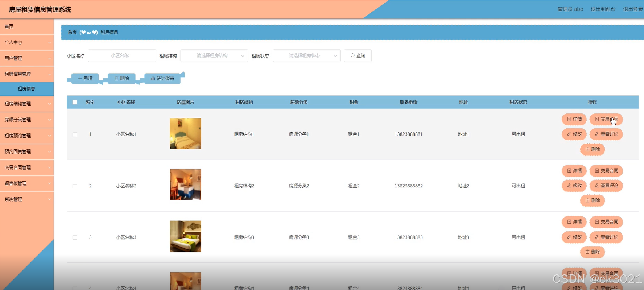Image resolution: width=644 pixels, height=290 pixels.
Task: Open 查看评论 for 小区名称3 row
Action: [x=606, y=237]
